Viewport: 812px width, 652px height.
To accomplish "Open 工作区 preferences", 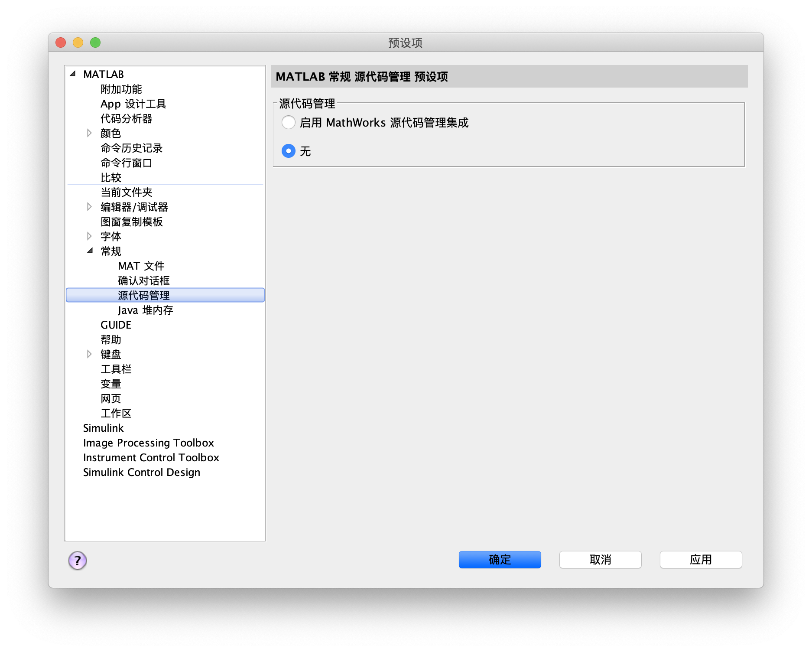I will point(116,414).
